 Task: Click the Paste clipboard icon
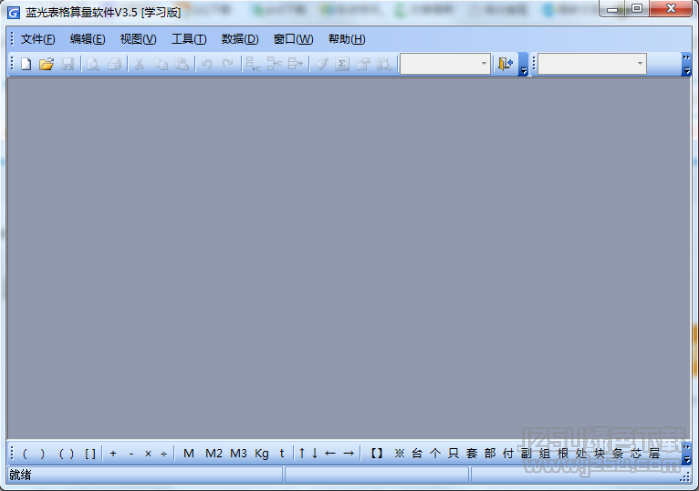click(181, 64)
